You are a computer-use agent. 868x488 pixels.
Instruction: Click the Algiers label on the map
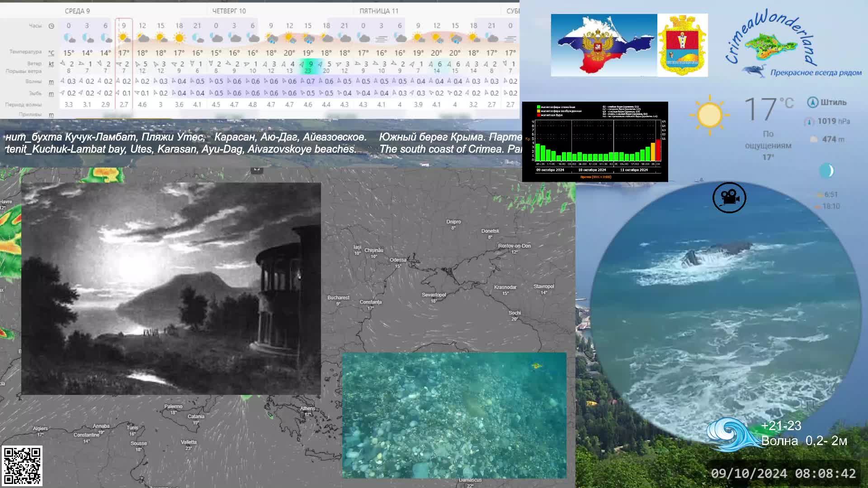click(40, 429)
